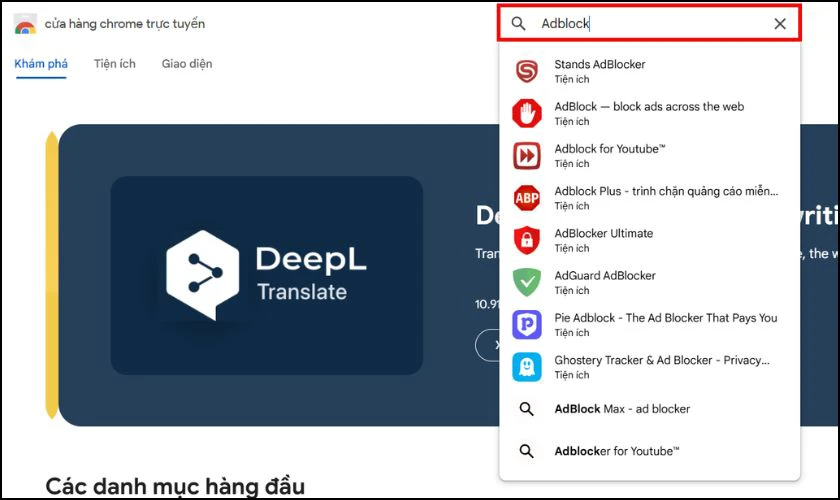Choose the Adblock for Youtube icon
The image size is (840, 500).
pos(527,155)
